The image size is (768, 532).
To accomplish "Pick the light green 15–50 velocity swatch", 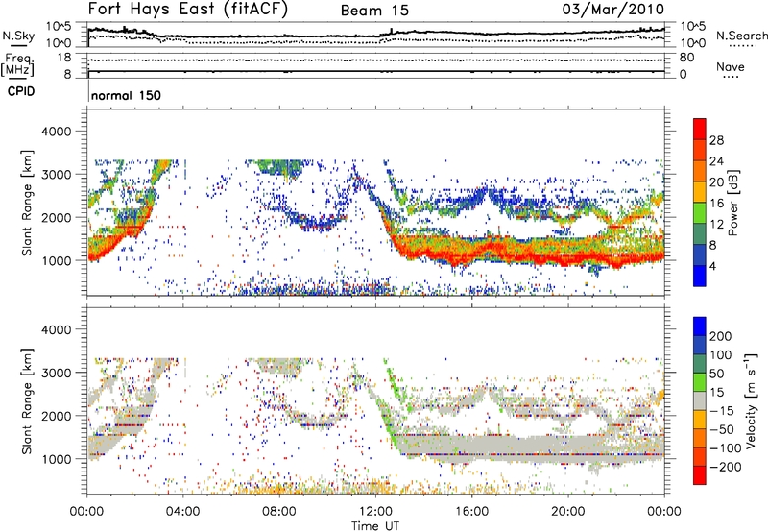I will (x=700, y=382).
